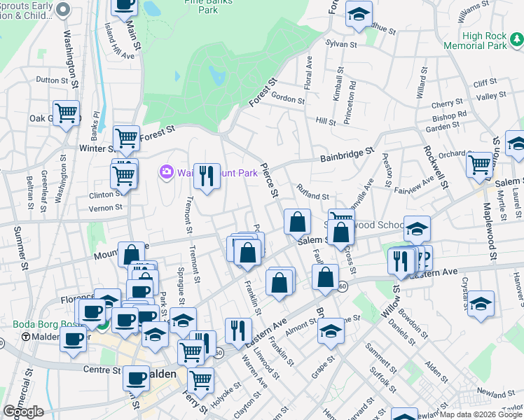Screen dimensions: 524x420
Task: Select the Boda Borg Boston label
Action: coord(47,325)
